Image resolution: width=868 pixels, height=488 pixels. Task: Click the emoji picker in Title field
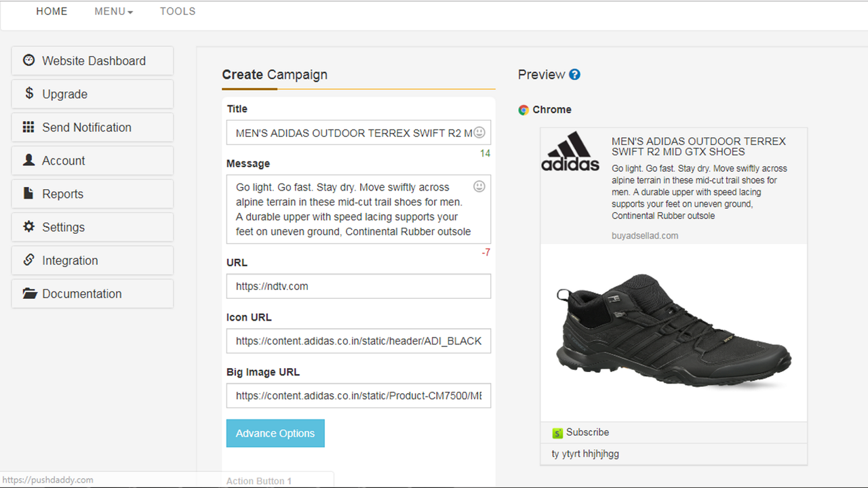[479, 132]
